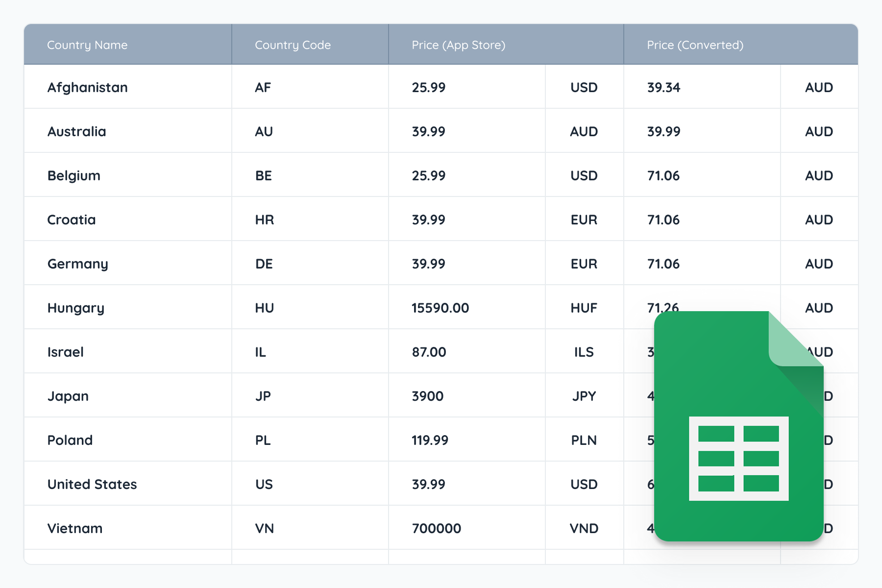Click Vietnam's 700000 price cell

click(436, 528)
